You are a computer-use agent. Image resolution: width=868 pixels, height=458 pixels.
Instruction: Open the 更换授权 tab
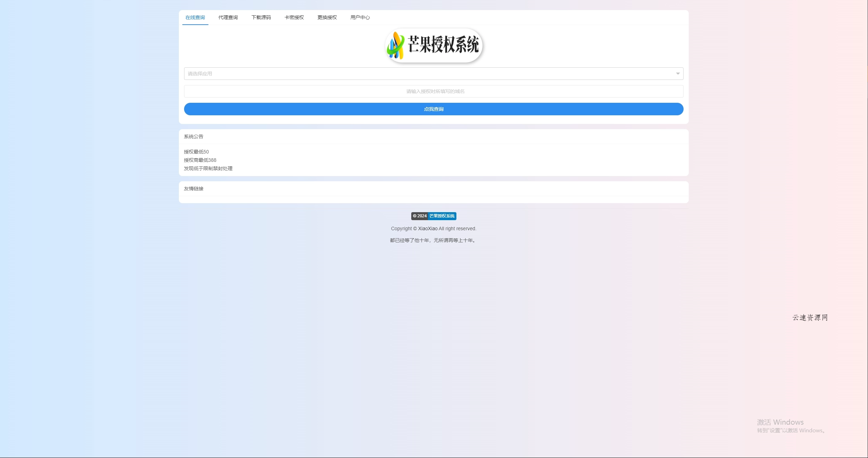[x=326, y=17]
